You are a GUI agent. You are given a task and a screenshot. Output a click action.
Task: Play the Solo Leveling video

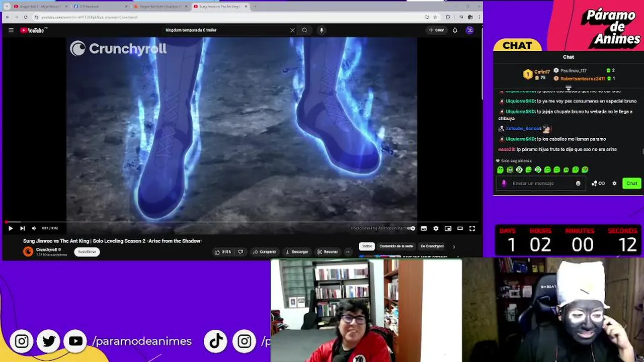(11, 228)
